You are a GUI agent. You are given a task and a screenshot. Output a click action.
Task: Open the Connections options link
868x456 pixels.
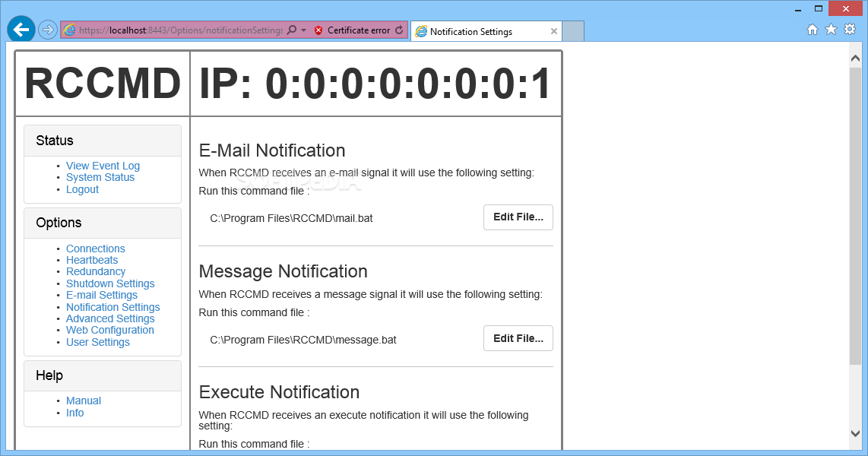pos(96,249)
